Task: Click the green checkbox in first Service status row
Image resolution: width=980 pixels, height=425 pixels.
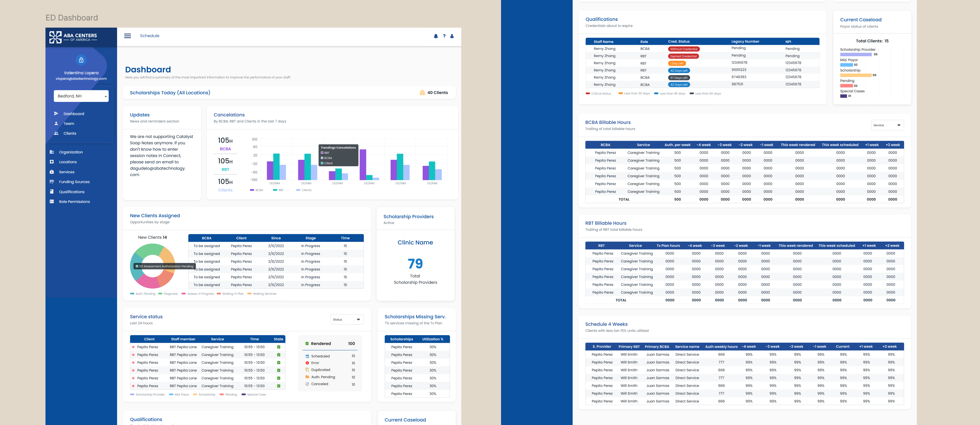Action: pyautogui.click(x=279, y=347)
